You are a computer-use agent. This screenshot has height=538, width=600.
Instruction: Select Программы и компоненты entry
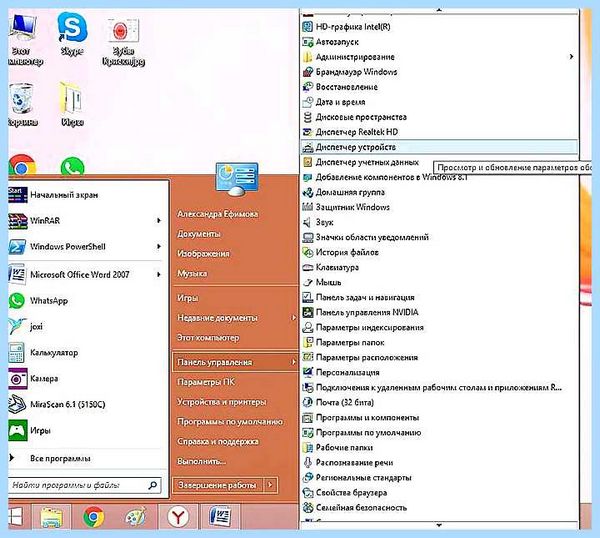[367, 417]
